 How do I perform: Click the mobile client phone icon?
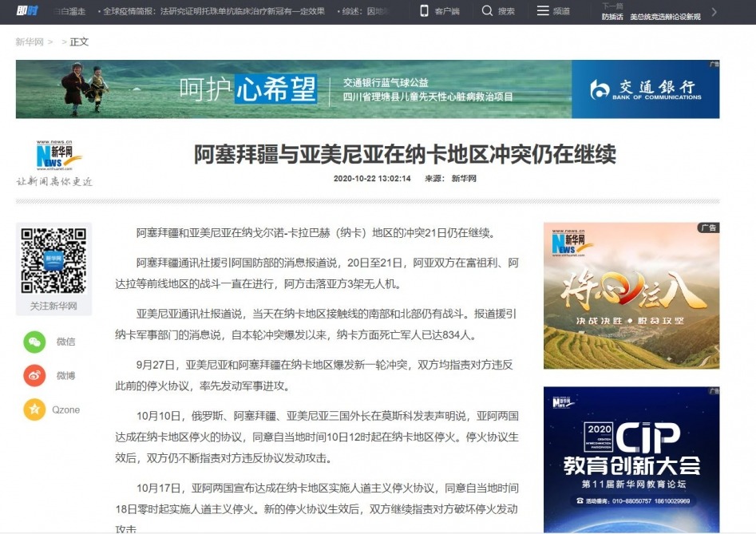[424, 10]
